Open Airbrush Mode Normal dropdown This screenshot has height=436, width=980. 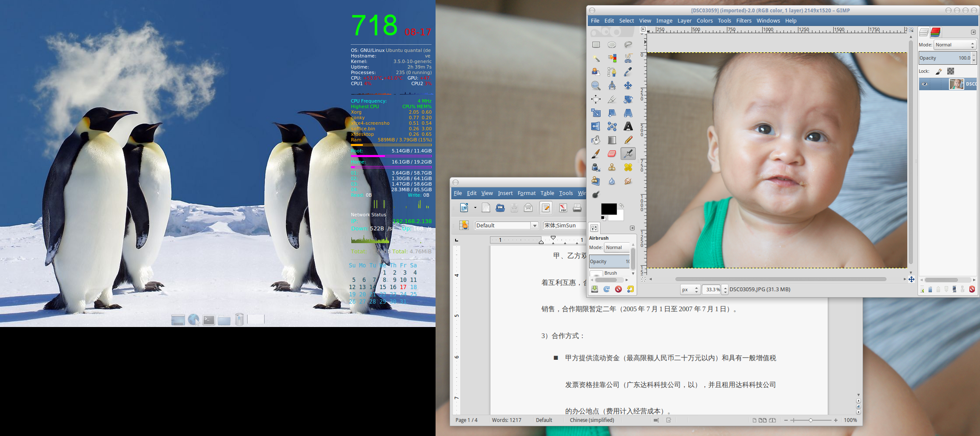[x=617, y=247]
